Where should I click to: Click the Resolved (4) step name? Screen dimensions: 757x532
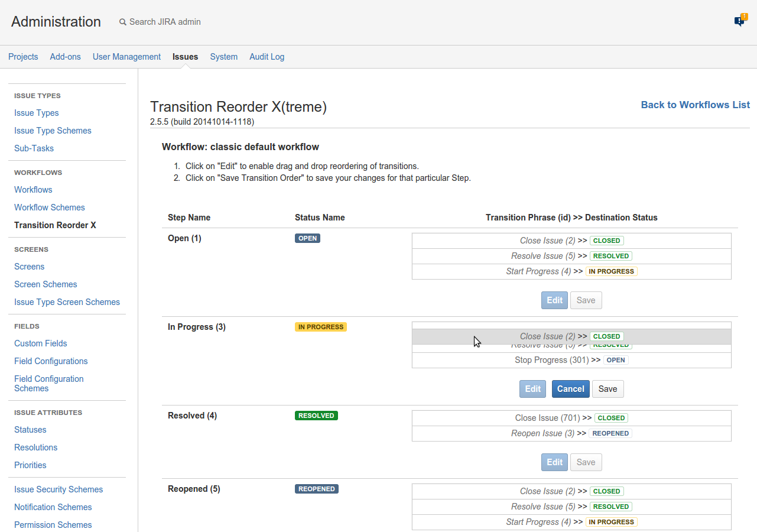coord(192,416)
